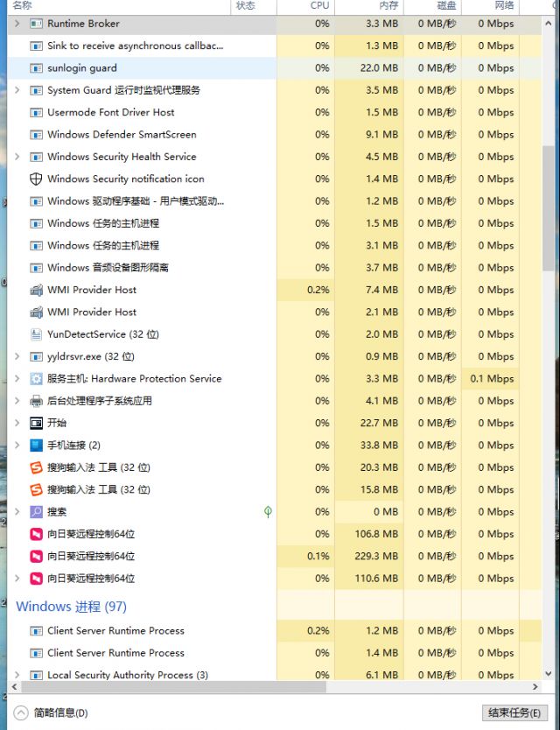Click the printer spooler subsystem icon
Screen dimensions: 560x730
pos(36,401)
